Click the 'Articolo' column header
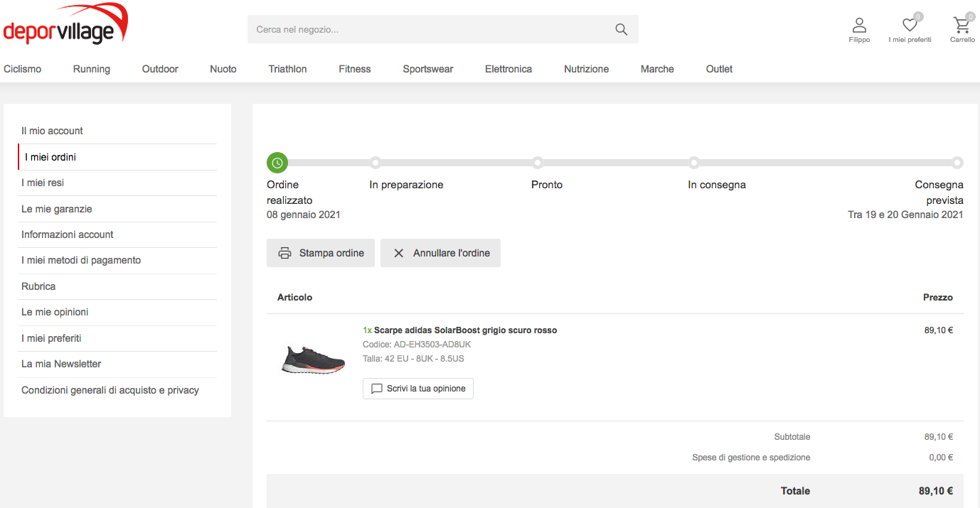This screenshot has height=508, width=980. point(294,298)
